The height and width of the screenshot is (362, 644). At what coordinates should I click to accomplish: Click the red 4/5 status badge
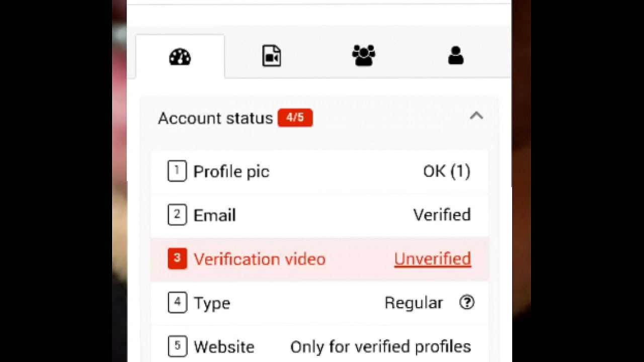pyautogui.click(x=295, y=118)
